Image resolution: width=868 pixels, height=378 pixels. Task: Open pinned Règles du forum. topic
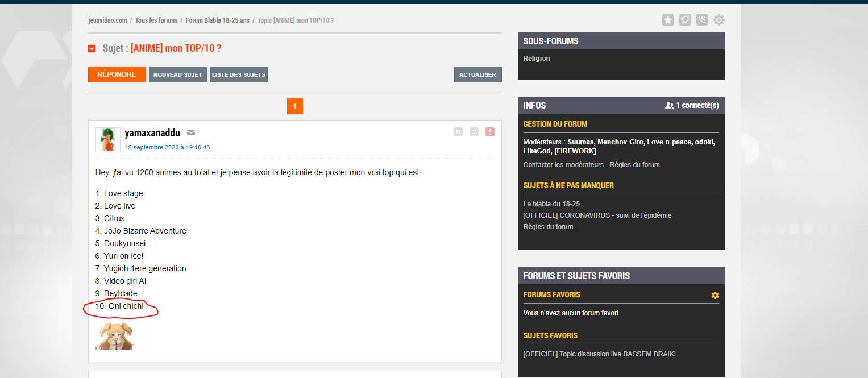549,227
